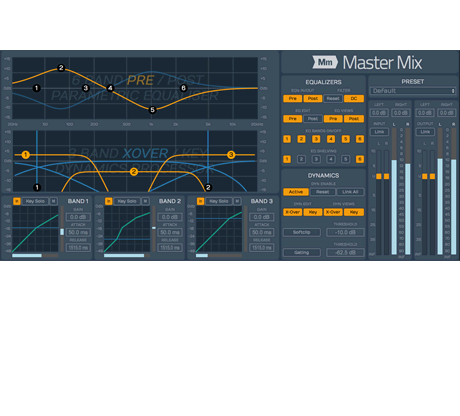Click the output Link button
Viewport: 460px width, 416px height.
coord(425,132)
